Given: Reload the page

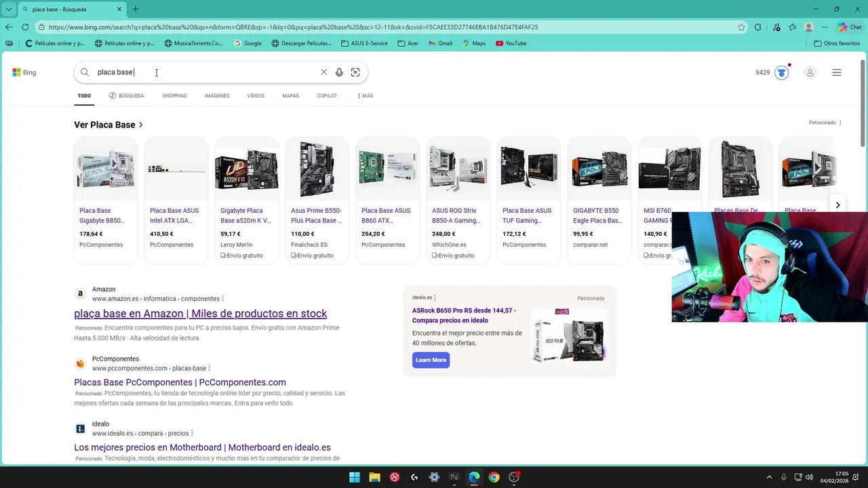Looking at the screenshot, I should [25, 27].
